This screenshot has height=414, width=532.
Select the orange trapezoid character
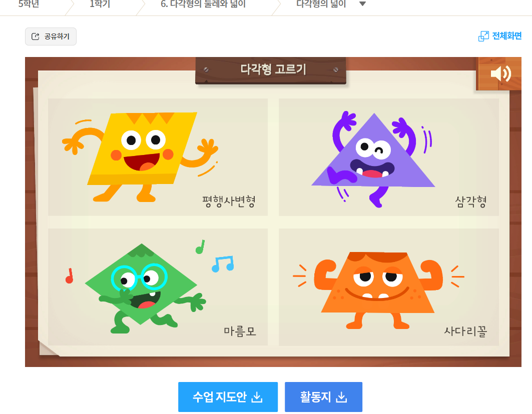point(378,285)
